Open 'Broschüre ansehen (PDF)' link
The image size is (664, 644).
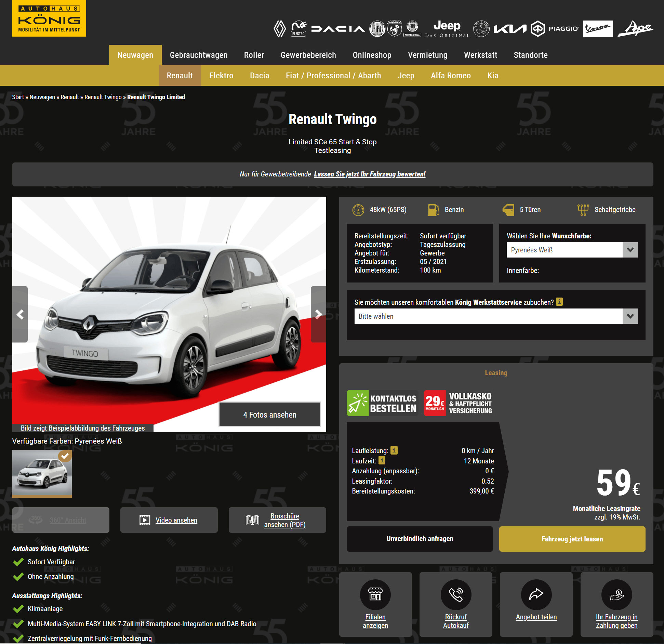tap(285, 520)
